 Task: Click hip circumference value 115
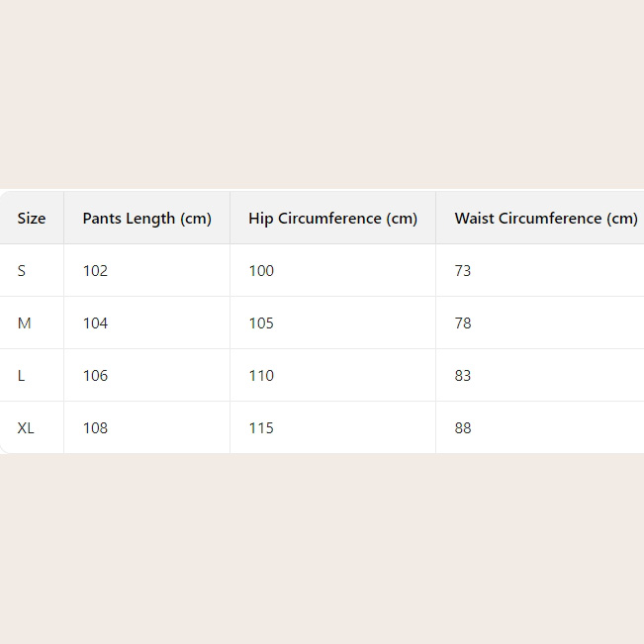tap(261, 428)
